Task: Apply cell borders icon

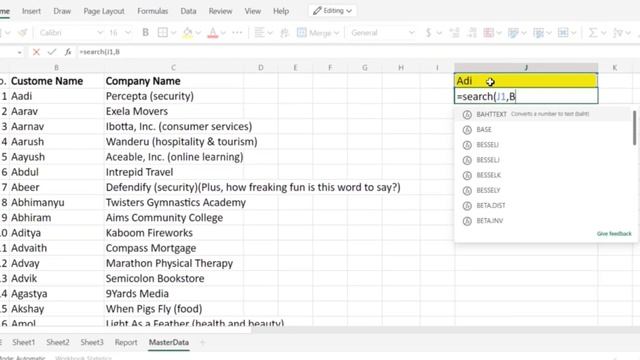Action: point(162,33)
